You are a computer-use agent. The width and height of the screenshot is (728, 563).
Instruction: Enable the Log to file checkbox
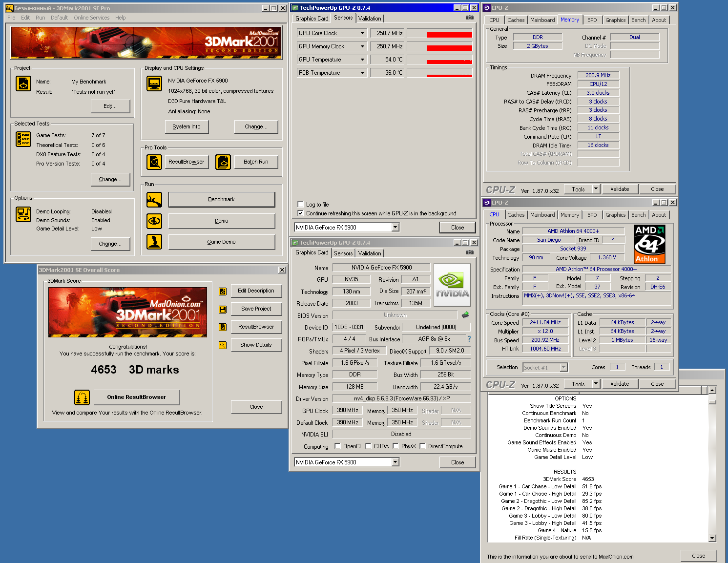pyautogui.click(x=300, y=205)
